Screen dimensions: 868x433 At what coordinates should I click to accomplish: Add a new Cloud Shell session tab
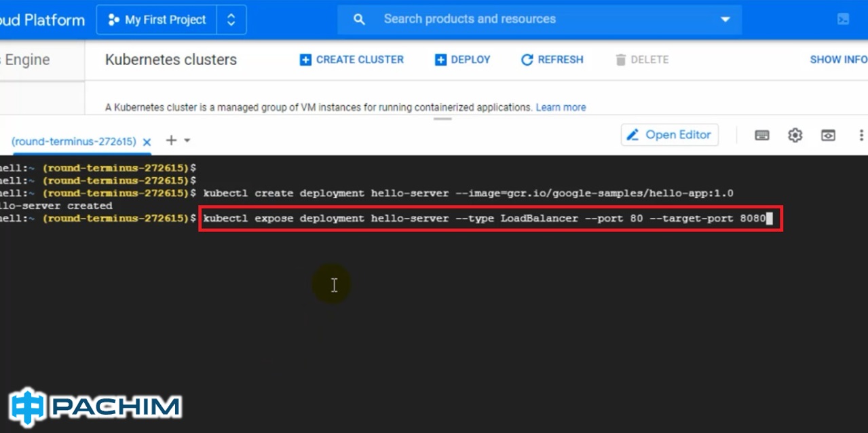(171, 140)
